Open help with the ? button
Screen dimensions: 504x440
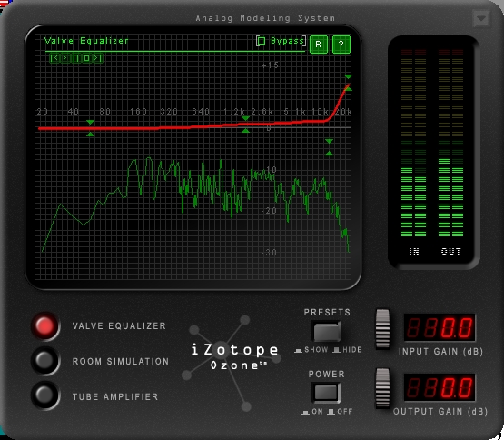[341, 45]
